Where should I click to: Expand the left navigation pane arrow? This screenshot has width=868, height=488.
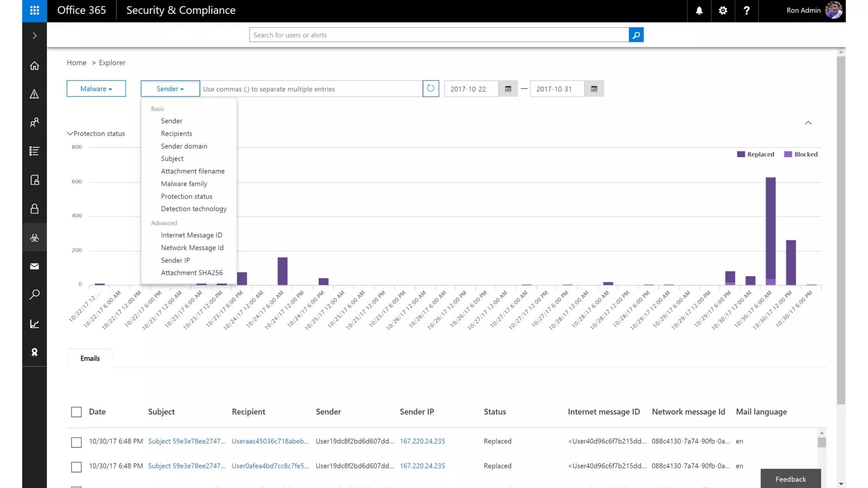click(x=34, y=36)
